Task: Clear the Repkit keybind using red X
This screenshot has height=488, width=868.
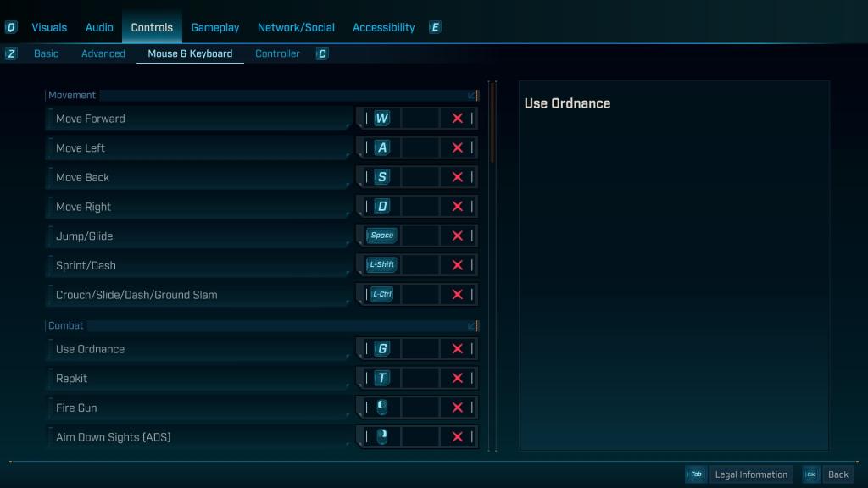Action: (x=457, y=378)
